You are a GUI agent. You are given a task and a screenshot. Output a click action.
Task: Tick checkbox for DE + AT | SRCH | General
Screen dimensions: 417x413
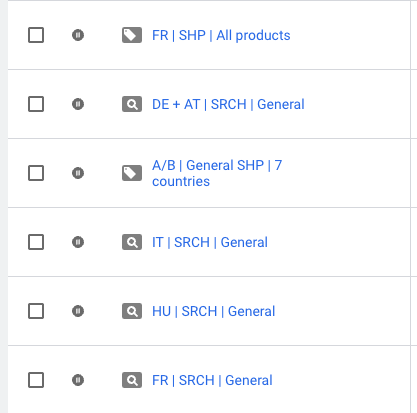(x=36, y=104)
